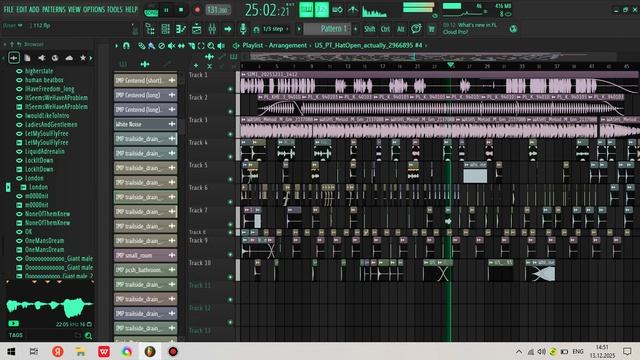Click the arrow left of Pattern 1
The width and height of the screenshot is (640, 360).
pyautogui.click(x=299, y=29)
